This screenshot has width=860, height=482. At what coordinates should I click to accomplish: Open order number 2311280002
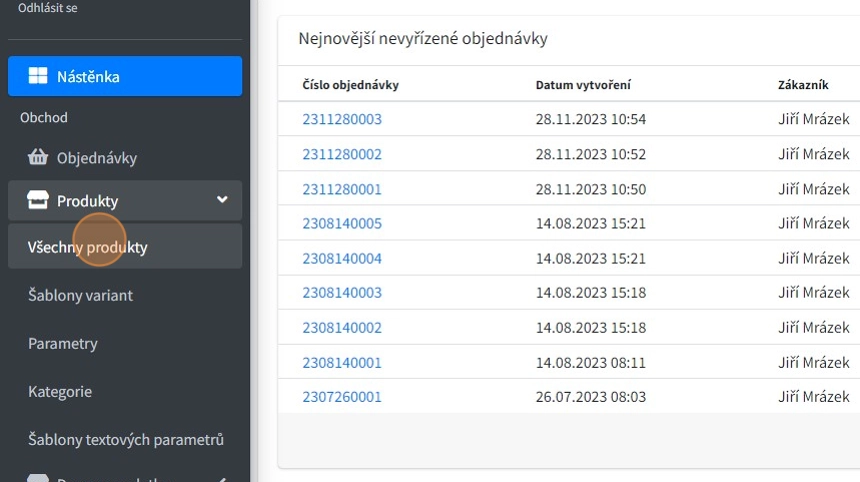[x=342, y=154]
